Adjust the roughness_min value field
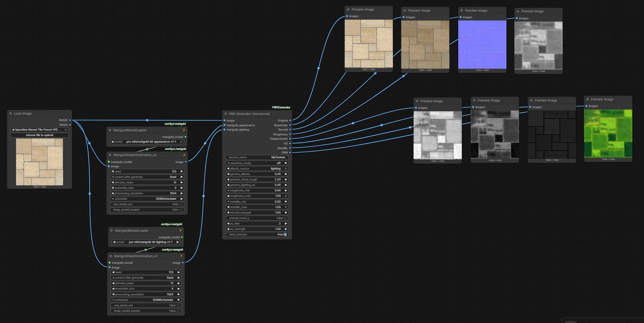The image size is (644, 323). pos(257,190)
